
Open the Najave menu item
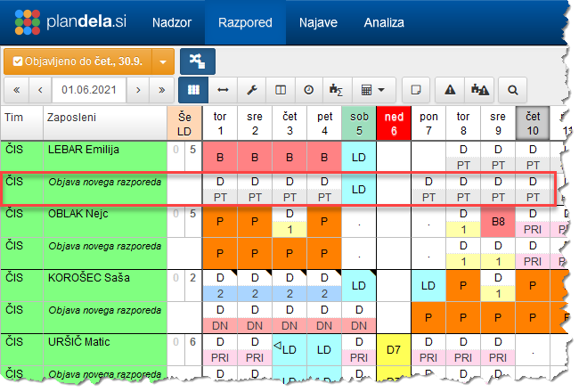[x=318, y=22]
